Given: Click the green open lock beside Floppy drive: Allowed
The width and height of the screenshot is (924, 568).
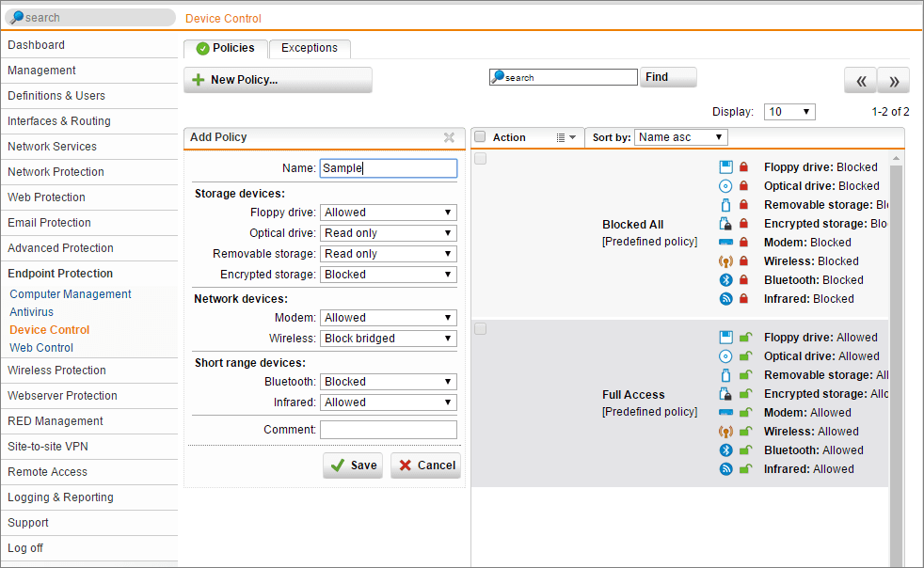Looking at the screenshot, I should tap(745, 337).
